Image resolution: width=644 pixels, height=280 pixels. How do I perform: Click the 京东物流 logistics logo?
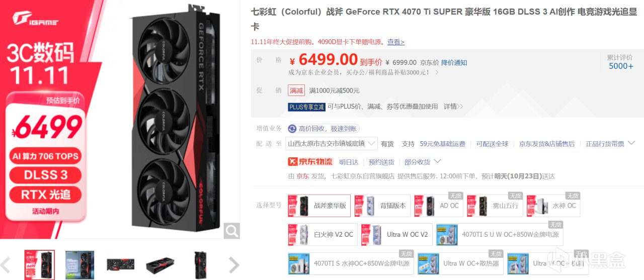(x=310, y=161)
